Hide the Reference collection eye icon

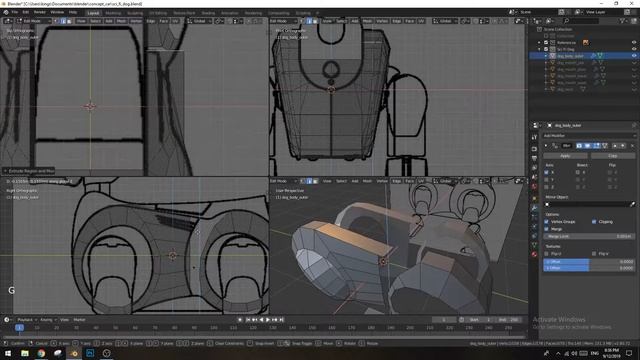coord(634,42)
